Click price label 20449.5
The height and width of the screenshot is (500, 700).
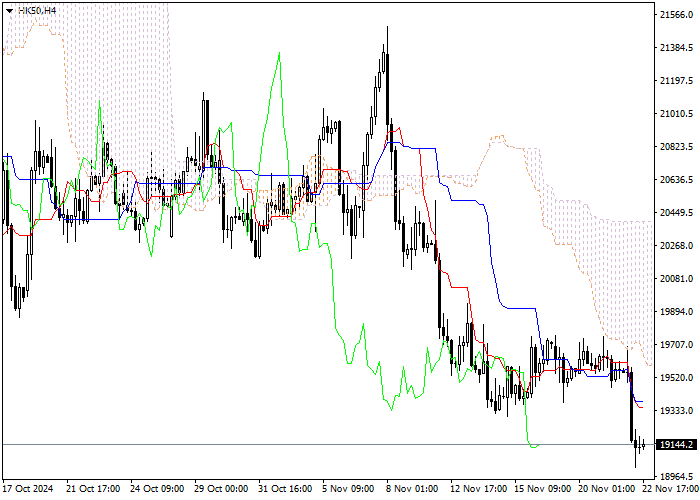676,213
